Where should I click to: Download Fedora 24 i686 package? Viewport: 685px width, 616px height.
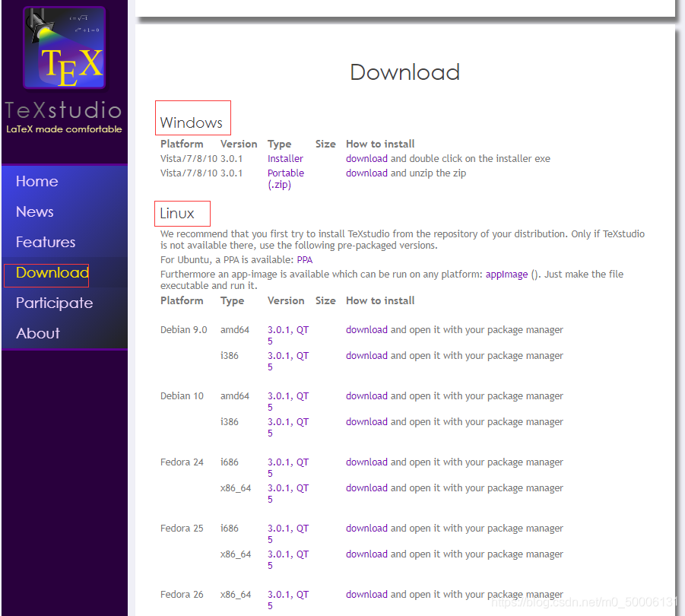[366, 462]
